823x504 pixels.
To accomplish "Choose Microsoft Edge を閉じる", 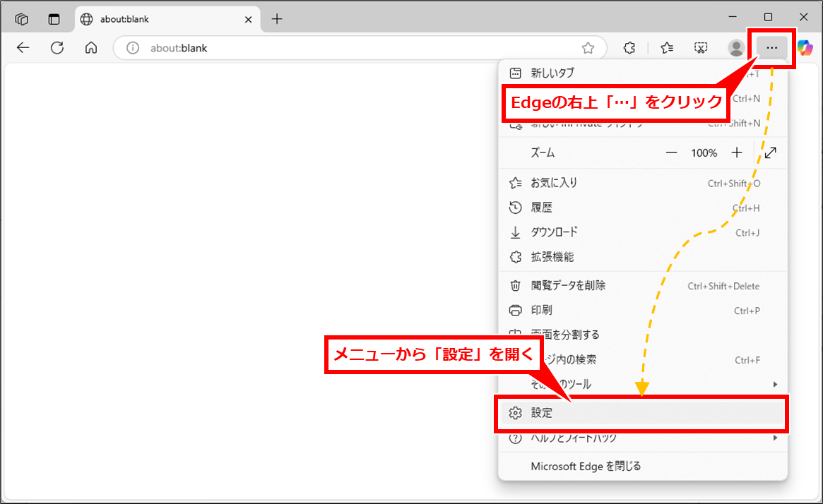I will (x=643, y=467).
